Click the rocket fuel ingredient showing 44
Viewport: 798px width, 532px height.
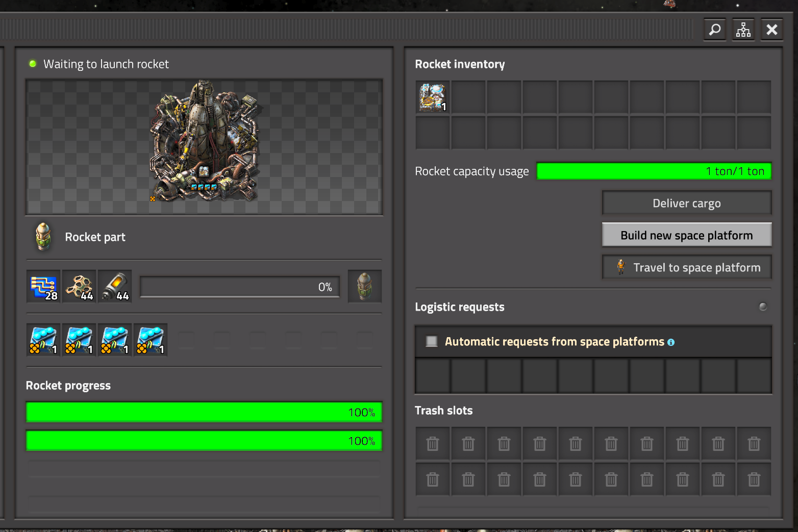click(x=115, y=286)
